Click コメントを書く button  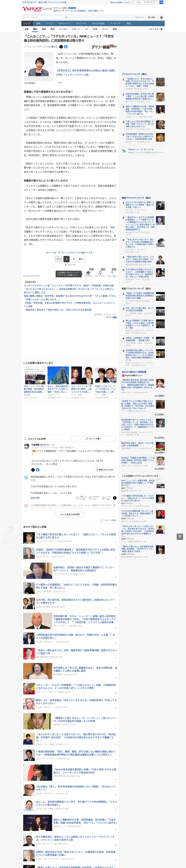coord(93,439)
